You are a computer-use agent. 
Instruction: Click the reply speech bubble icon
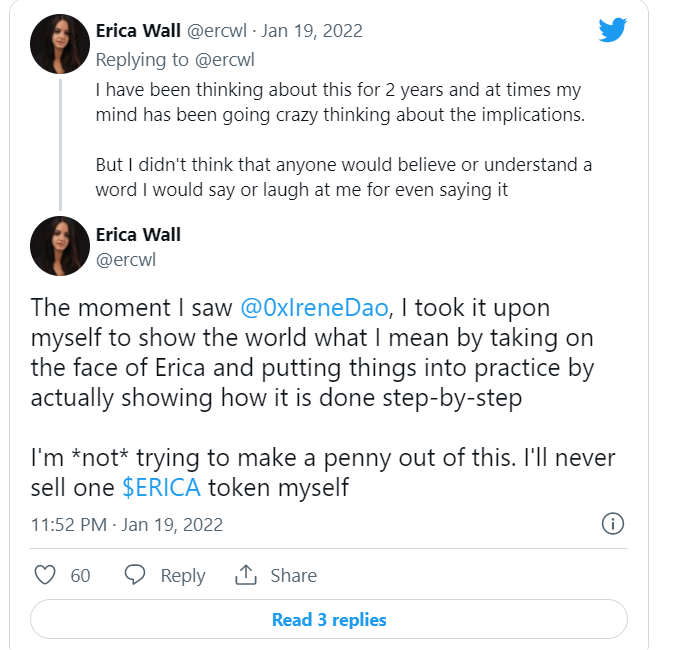click(135, 575)
